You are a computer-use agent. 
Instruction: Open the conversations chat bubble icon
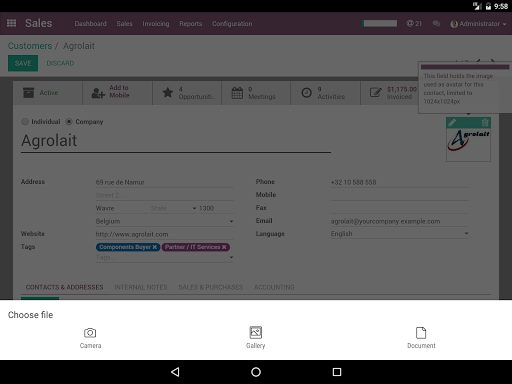[436, 24]
